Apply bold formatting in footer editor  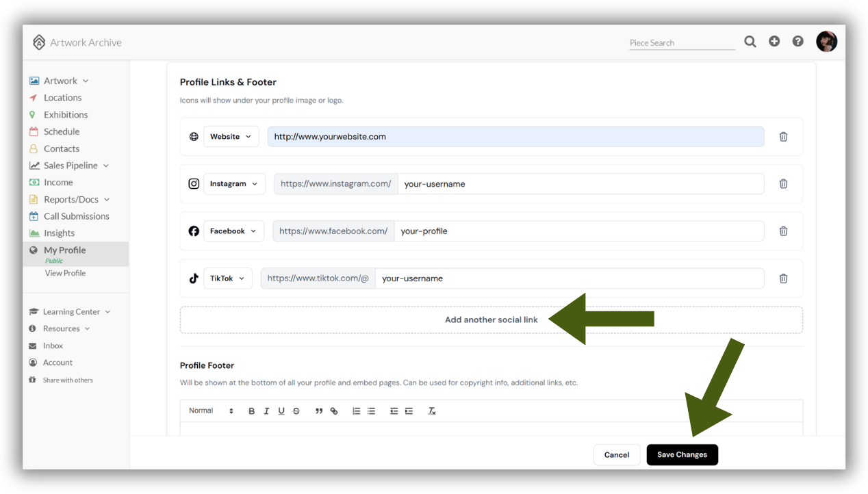point(251,411)
